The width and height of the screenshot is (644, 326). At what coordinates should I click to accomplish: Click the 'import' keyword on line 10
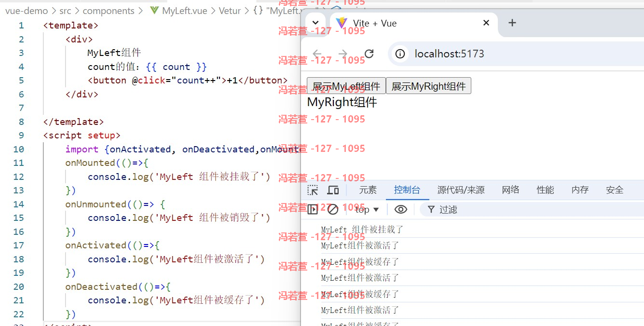82,149
